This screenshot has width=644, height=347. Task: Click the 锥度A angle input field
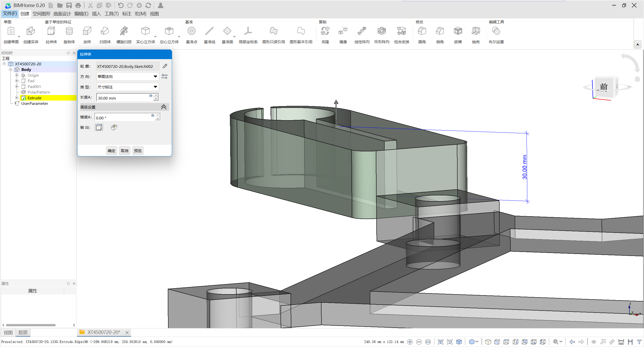pos(125,118)
